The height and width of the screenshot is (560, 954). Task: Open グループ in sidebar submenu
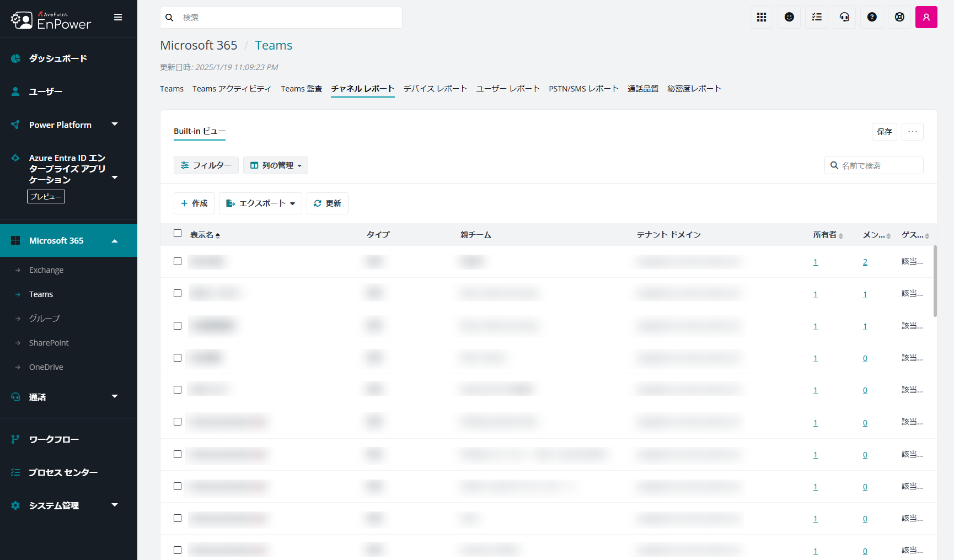[x=45, y=319]
